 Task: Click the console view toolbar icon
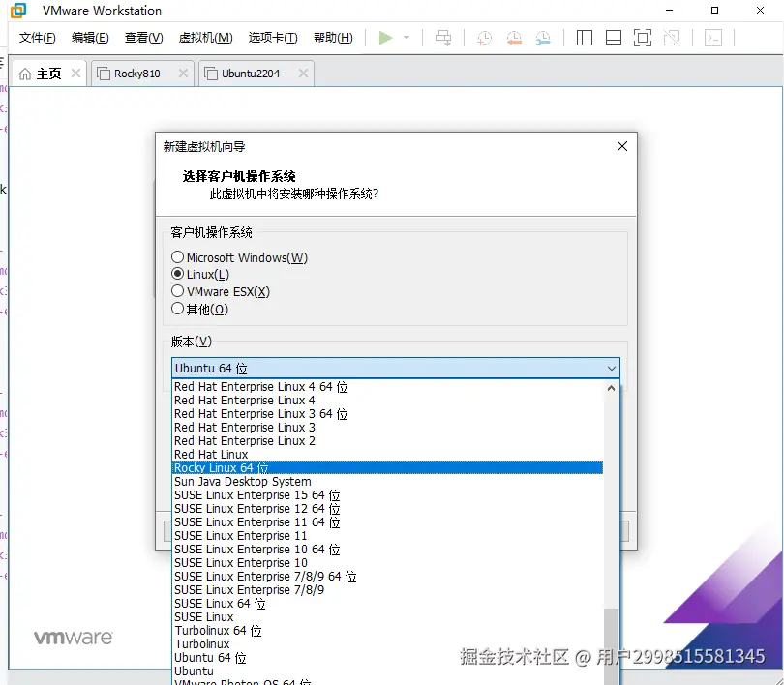pyautogui.click(x=713, y=38)
